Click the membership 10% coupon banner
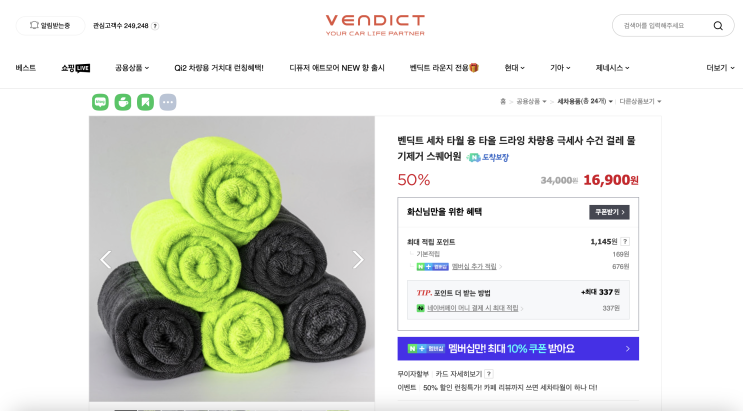Viewport: 743px width, 411px height. (x=518, y=348)
